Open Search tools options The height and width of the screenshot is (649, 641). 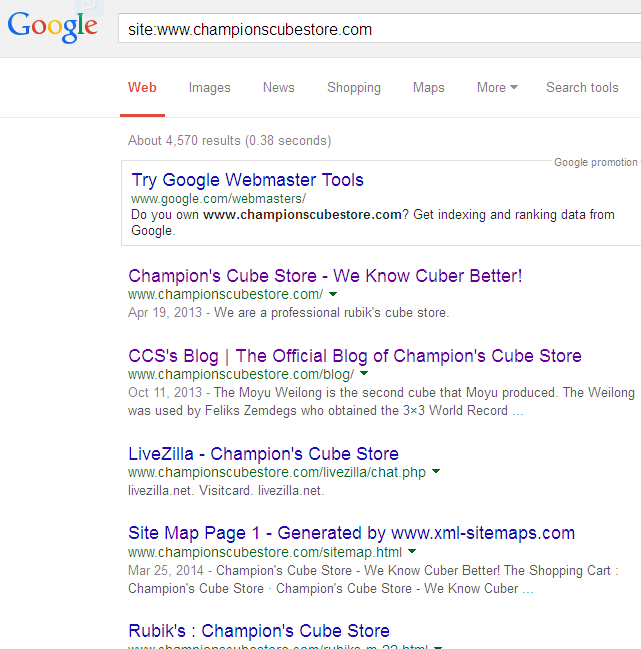point(582,87)
